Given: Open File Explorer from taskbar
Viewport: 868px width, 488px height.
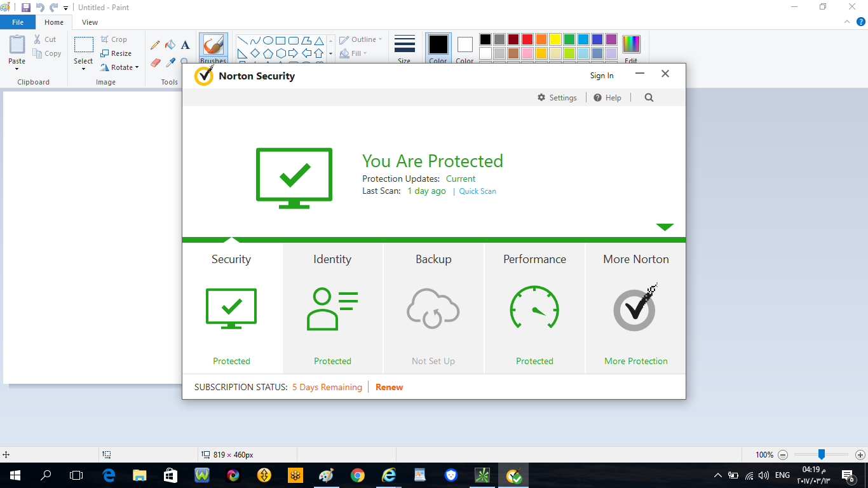Looking at the screenshot, I should click(x=140, y=475).
